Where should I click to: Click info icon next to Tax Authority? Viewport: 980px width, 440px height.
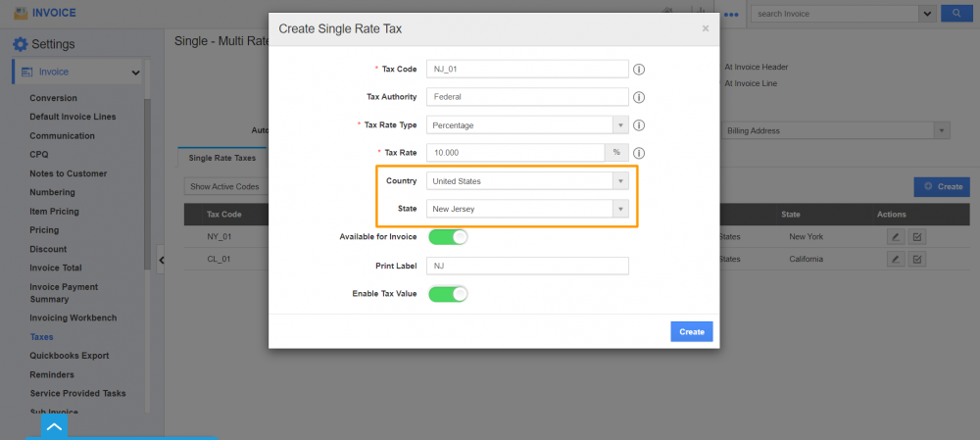pyautogui.click(x=639, y=97)
